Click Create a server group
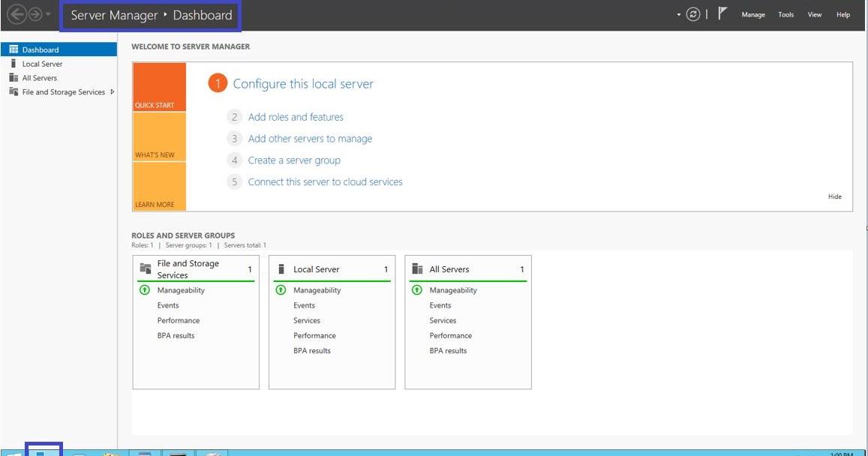Viewport: 868px width, 456px height. [x=294, y=160]
